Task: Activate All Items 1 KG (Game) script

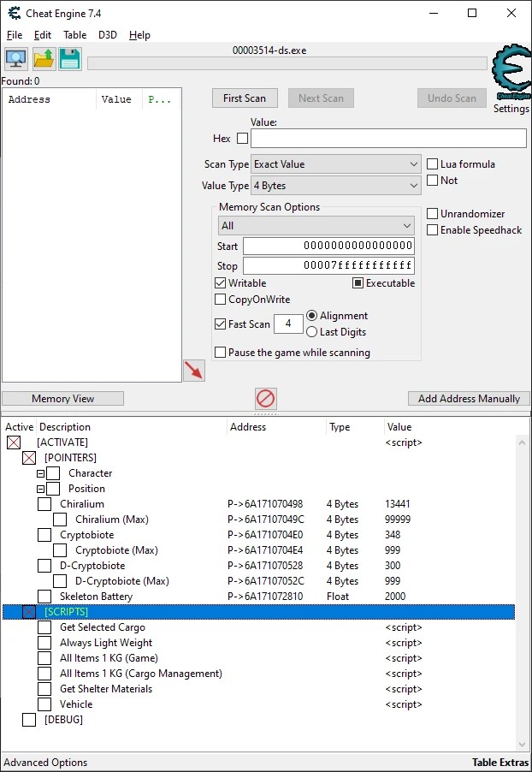Action: point(44,658)
